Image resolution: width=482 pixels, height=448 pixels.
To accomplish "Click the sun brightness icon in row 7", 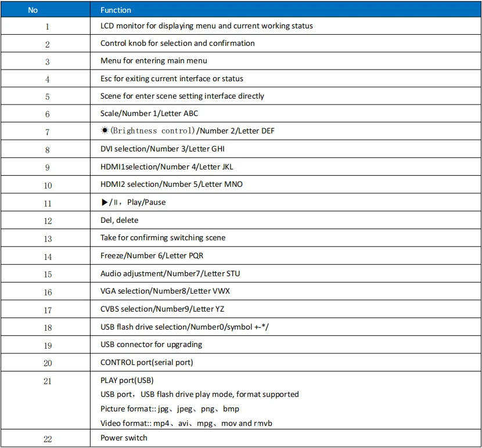I will tap(105, 131).
